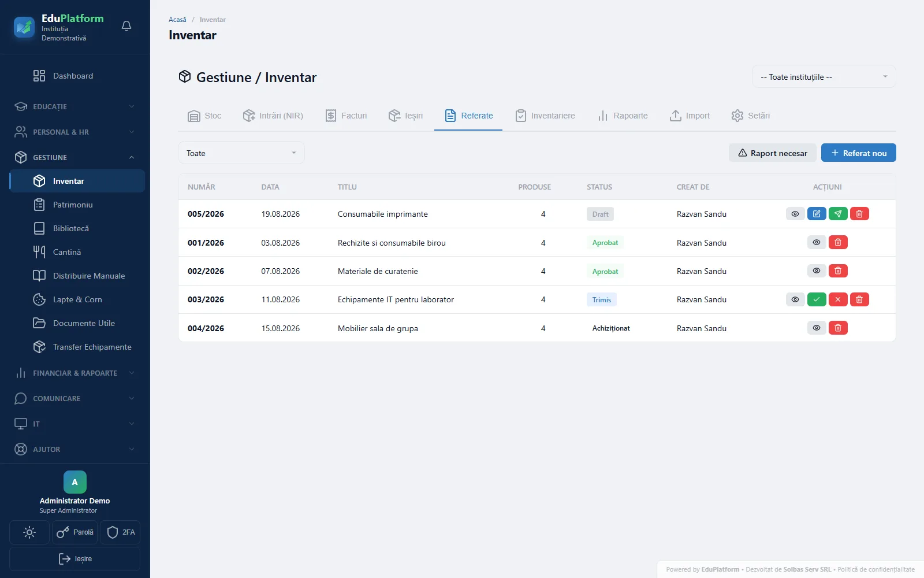Edit referat 005/2026 using the pencil icon
The height and width of the screenshot is (578, 924).
click(x=817, y=214)
